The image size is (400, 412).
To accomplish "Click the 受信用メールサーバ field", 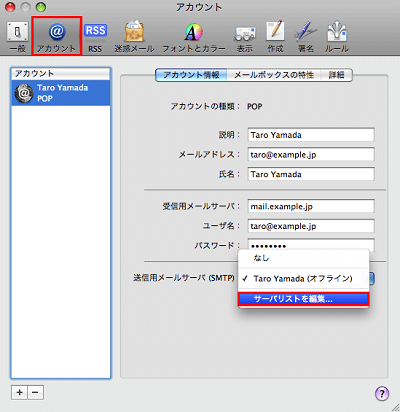I will click(x=311, y=206).
